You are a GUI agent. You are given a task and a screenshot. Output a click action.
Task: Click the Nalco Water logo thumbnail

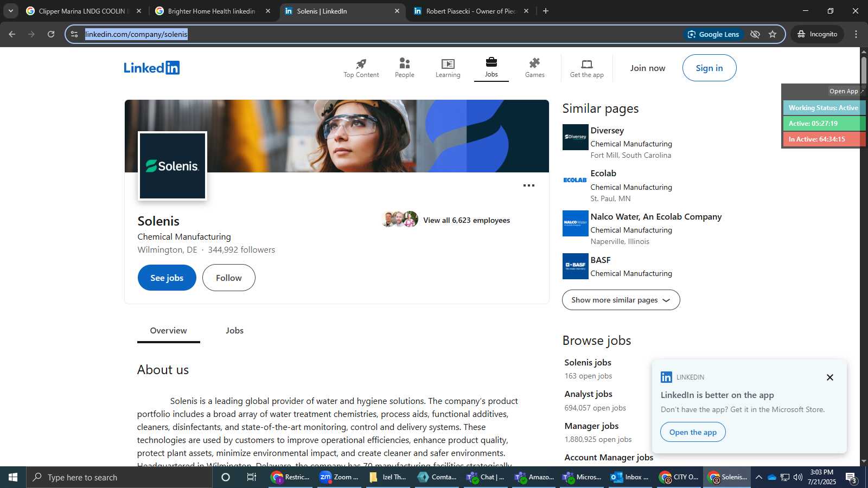575,223
